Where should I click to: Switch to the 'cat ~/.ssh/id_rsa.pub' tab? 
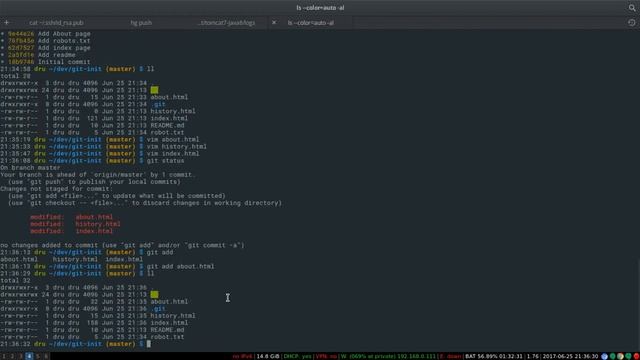[56, 23]
